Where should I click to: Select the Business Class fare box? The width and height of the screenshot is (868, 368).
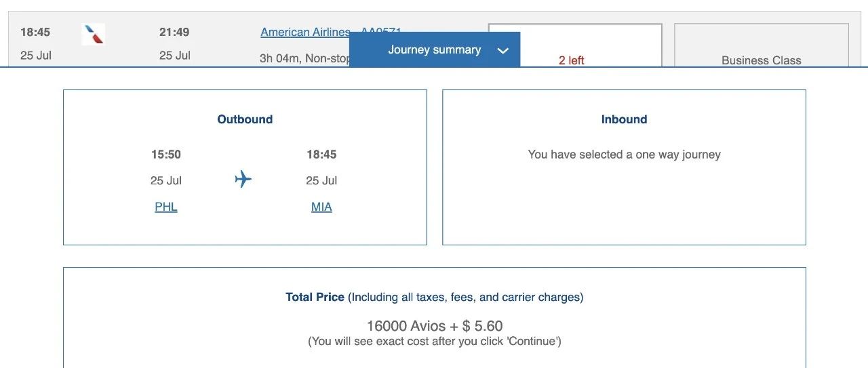(761, 46)
